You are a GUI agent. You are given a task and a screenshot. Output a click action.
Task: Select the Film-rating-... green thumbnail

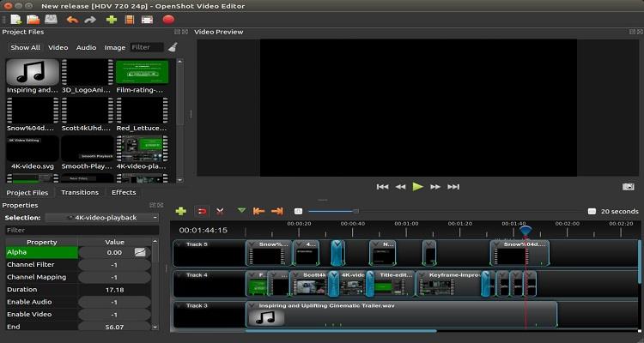click(142, 72)
